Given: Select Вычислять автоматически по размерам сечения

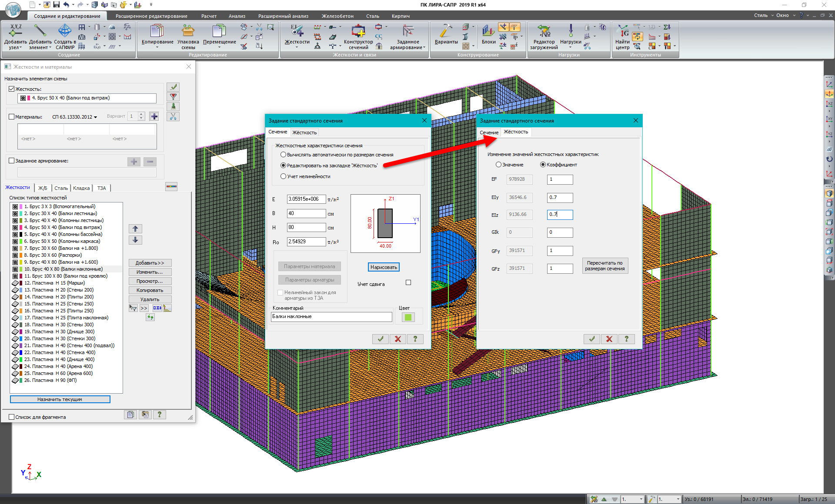Looking at the screenshot, I should click(x=284, y=155).
